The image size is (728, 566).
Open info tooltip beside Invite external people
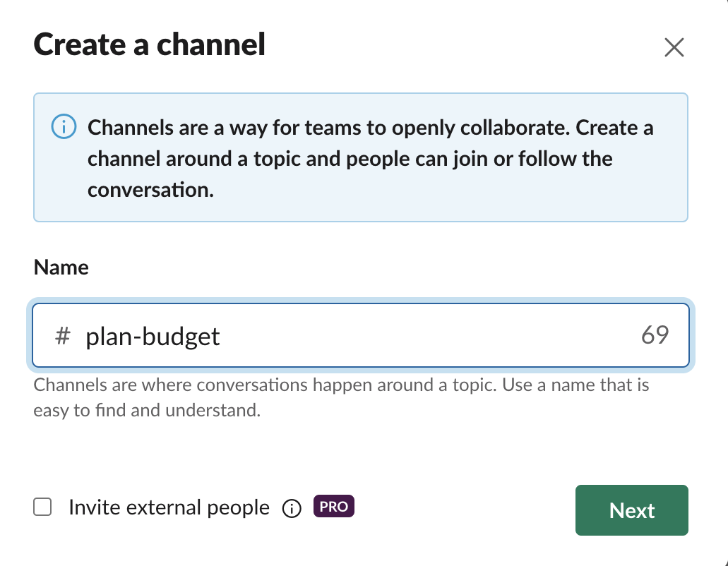pyautogui.click(x=292, y=508)
